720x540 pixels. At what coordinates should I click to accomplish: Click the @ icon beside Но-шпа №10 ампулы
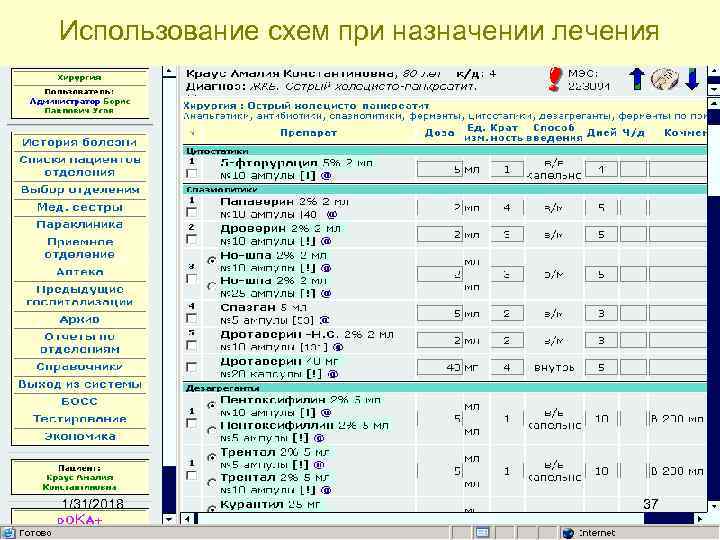pyautogui.click(x=326, y=268)
